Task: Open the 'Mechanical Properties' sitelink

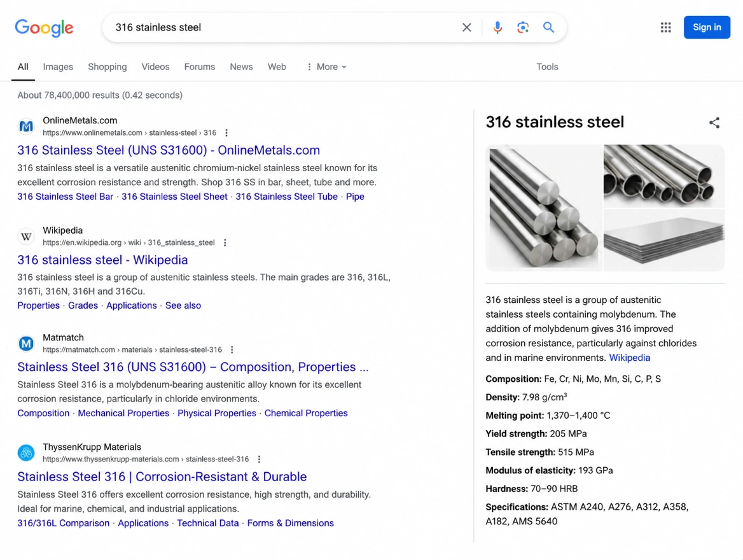Action: [x=123, y=413]
